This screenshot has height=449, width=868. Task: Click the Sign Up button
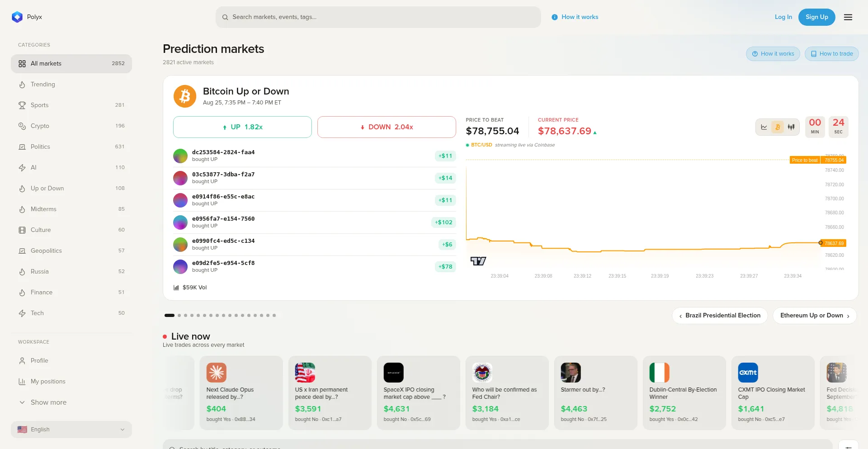tap(817, 17)
